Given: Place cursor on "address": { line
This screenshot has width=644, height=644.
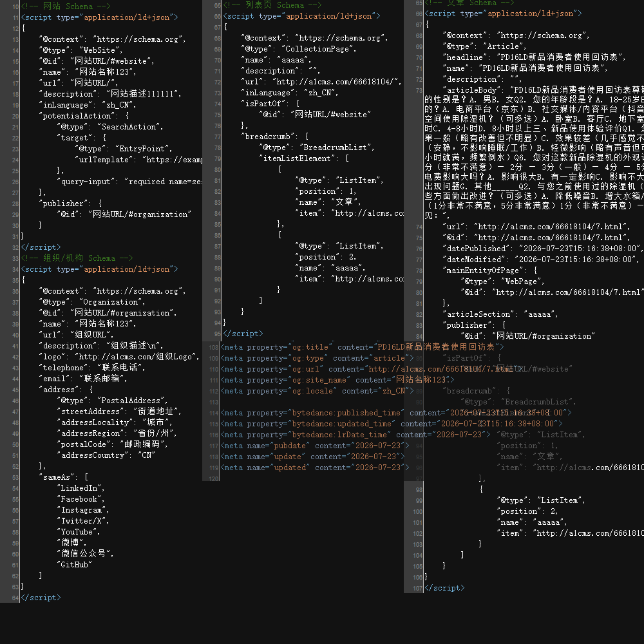Looking at the screenshot, I should (x=66, y=390).
